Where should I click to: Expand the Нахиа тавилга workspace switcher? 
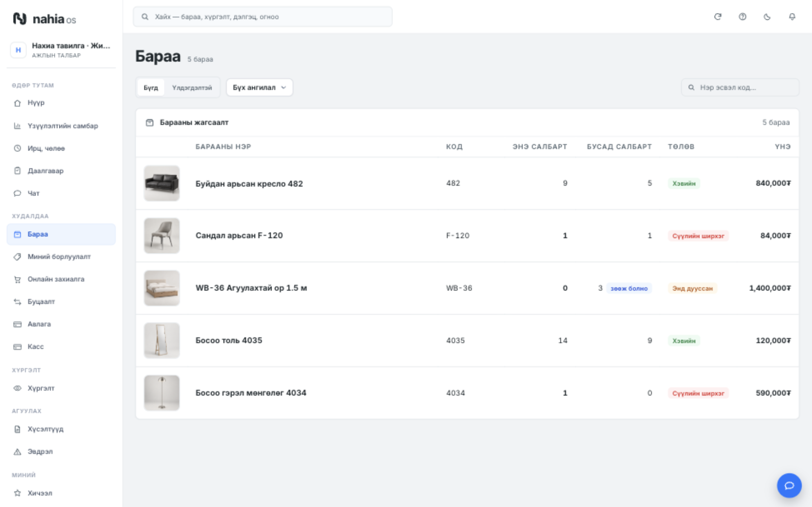pos(61,50)
